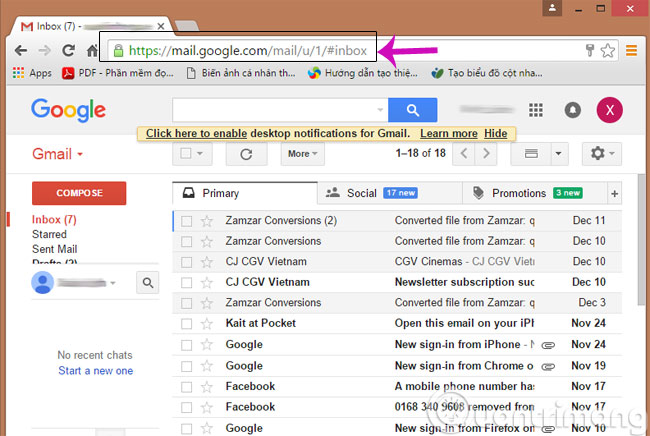Open the Starred folder
The image size is (650, 436).
click(x=49, y=234)
